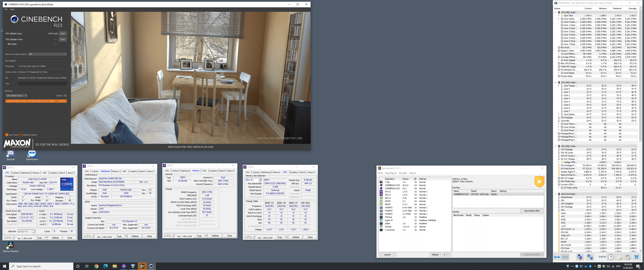Open Bug Report menu in BenchMate

391,173
